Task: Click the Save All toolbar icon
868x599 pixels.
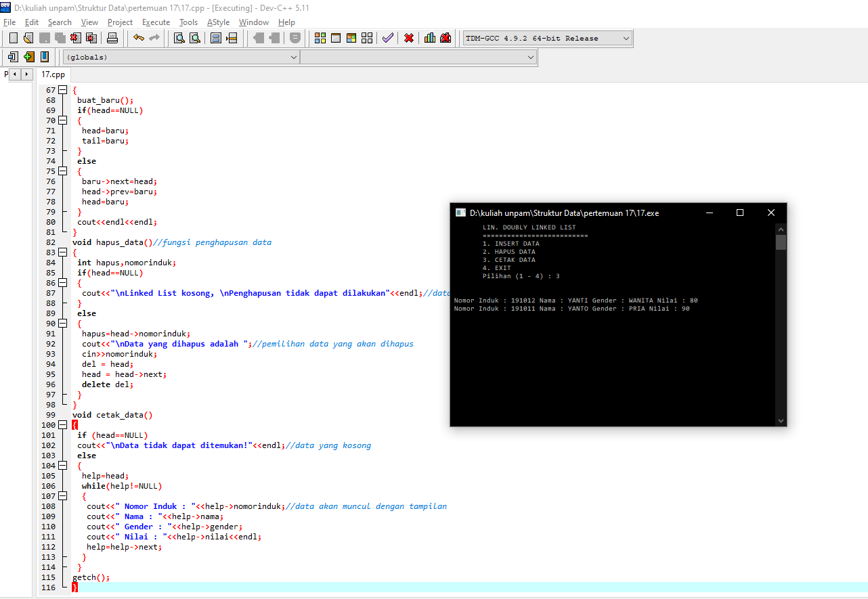Action: click(x=60, y=38)
